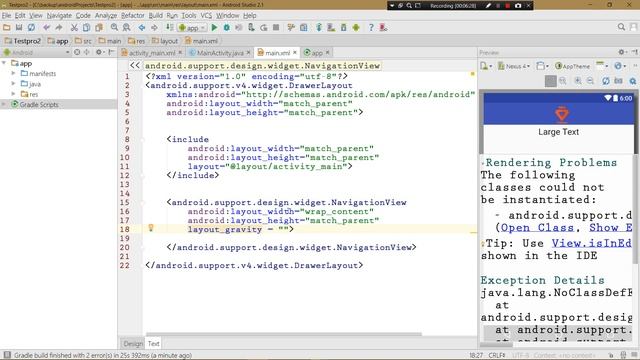Open the File menu
Image resolution: width=640 pixels, height=360 pixels.
[6, 16]
